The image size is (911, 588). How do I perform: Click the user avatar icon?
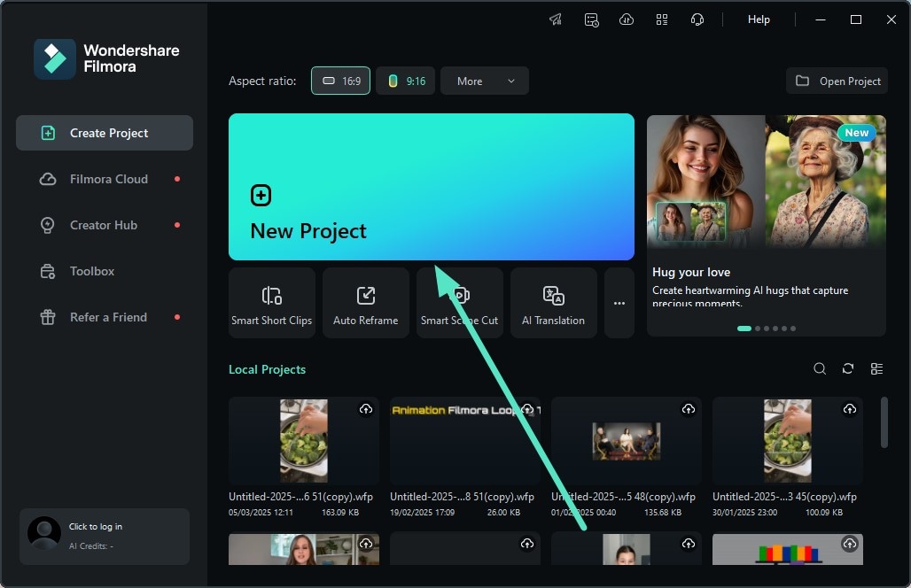(x=44, y=533)
